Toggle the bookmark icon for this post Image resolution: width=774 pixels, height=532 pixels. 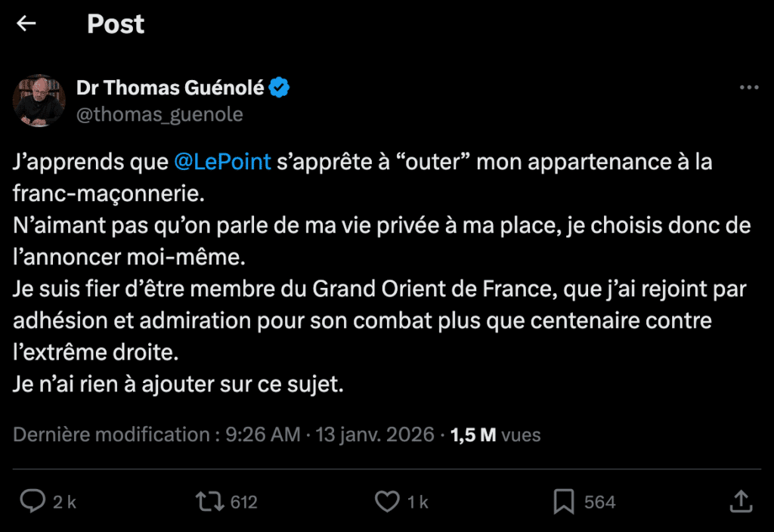[564, 501]
